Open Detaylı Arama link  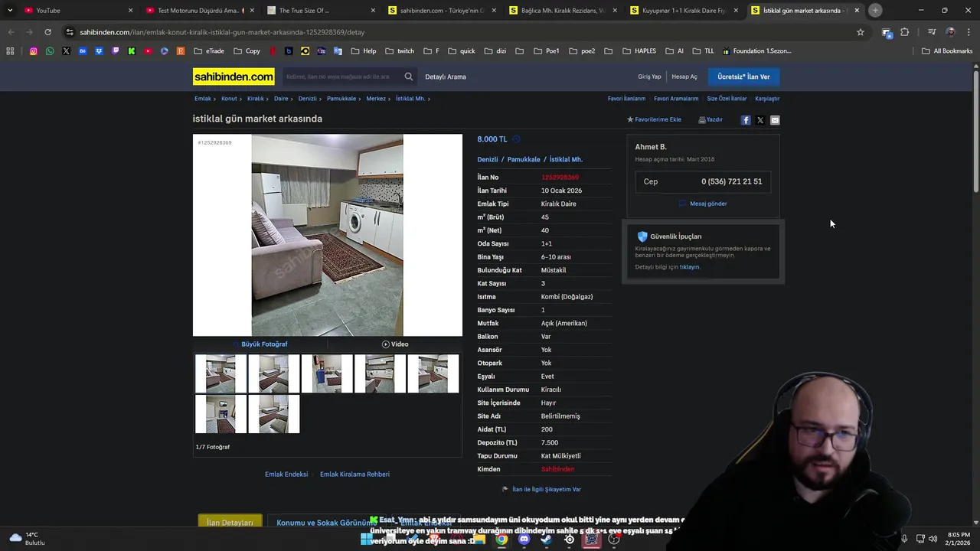pyautogui.click(x=446, y=77)
